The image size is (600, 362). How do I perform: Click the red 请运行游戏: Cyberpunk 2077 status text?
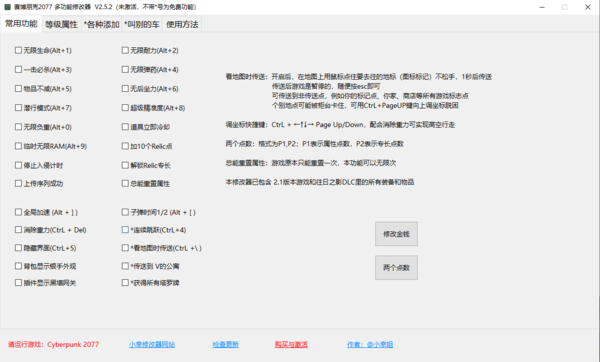[54, 344]
